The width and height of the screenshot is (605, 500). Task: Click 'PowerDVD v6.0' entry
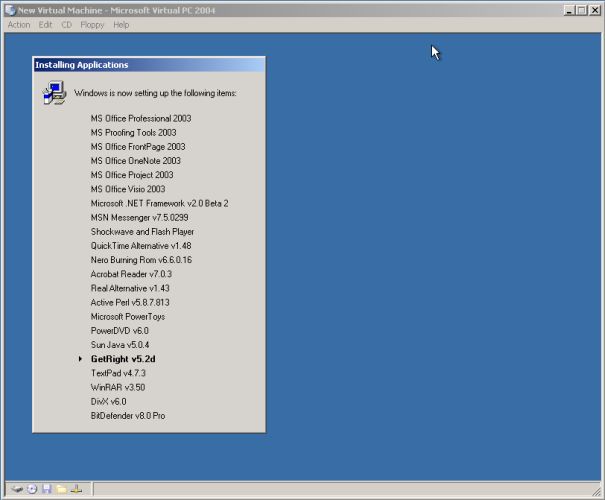120,331
